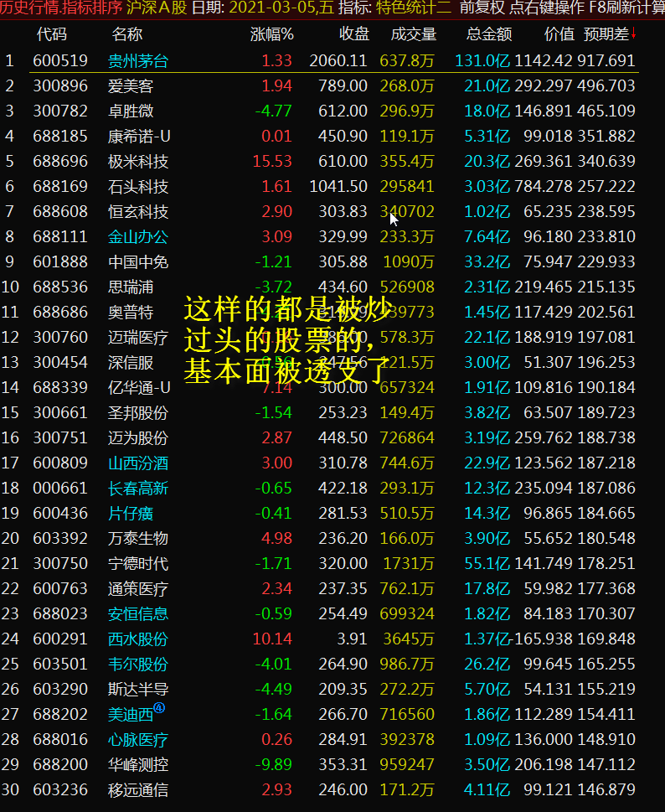Select stock 奥普特

click(x=131, y=312)
